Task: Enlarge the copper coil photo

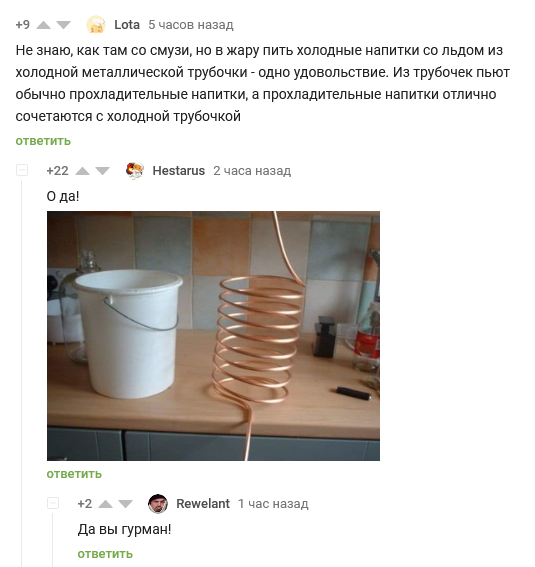Action: coord(213,336)
